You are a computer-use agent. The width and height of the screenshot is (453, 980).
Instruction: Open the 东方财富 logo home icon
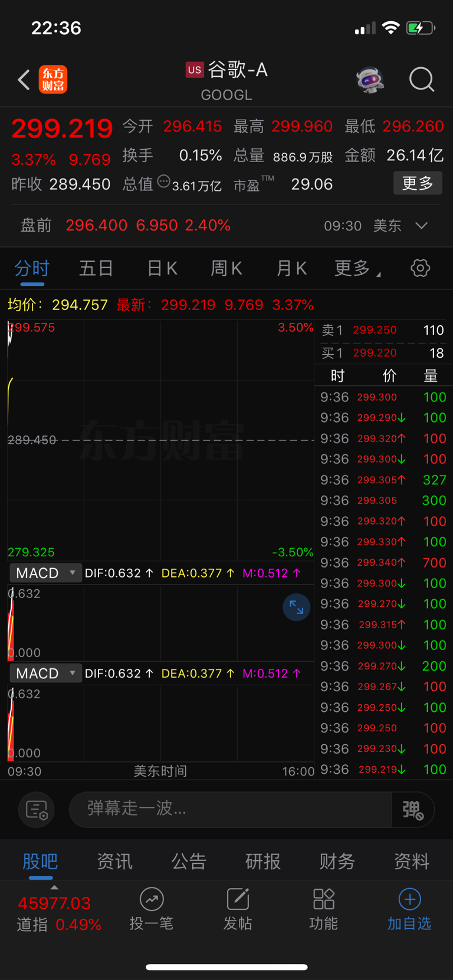(53, 80)
